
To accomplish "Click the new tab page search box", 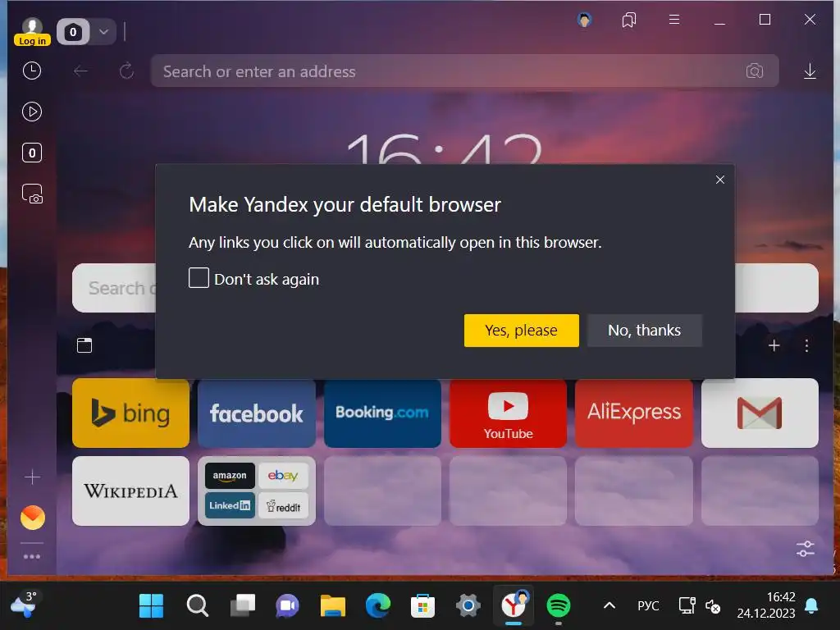I will [x=445, y=288].
